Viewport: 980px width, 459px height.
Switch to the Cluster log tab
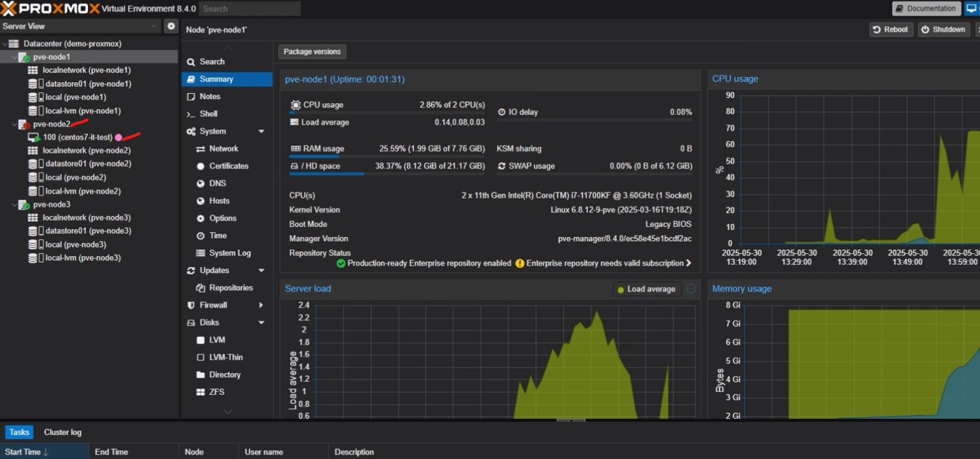coord(62,431)
